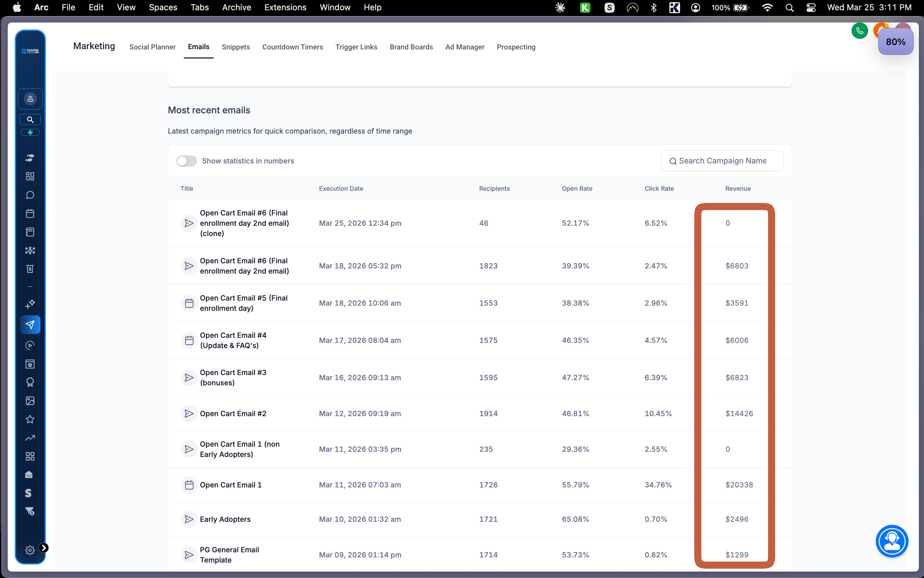Screen dimensions: 924x578
Task: Open the Settings gear in sidebar
Action: (30, 550)
